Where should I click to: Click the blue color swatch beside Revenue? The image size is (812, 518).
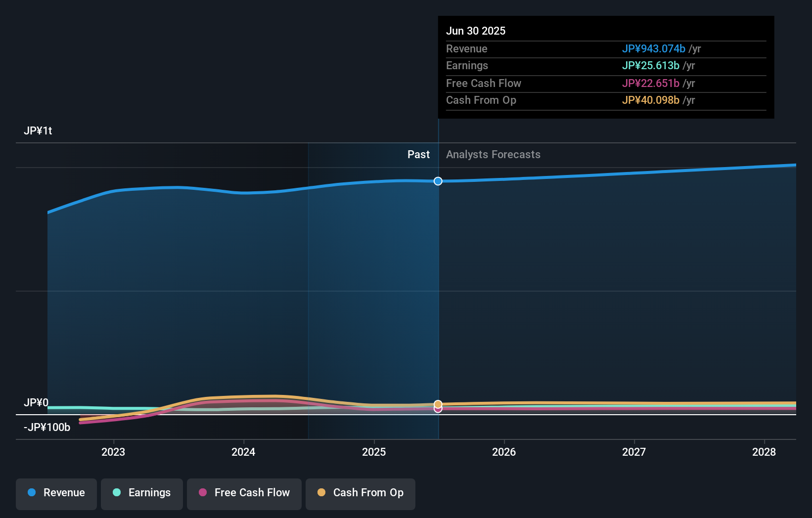tap(32, 493)
